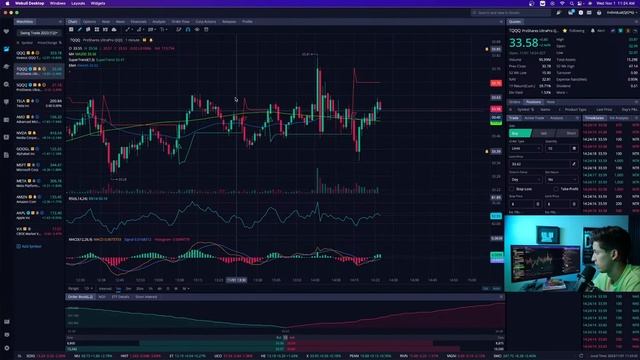The width and height of the screenshot is (640, 360).
Task: Enable the Take Profit checkbox
Action: point(556,189)
